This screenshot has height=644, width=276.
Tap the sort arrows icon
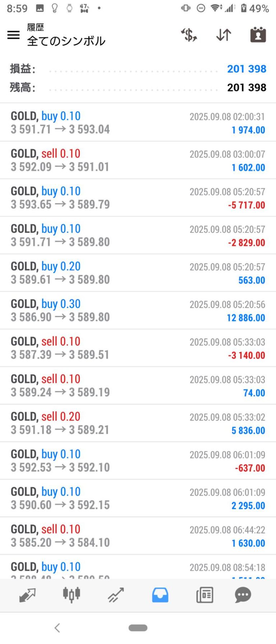click(224, 35)
